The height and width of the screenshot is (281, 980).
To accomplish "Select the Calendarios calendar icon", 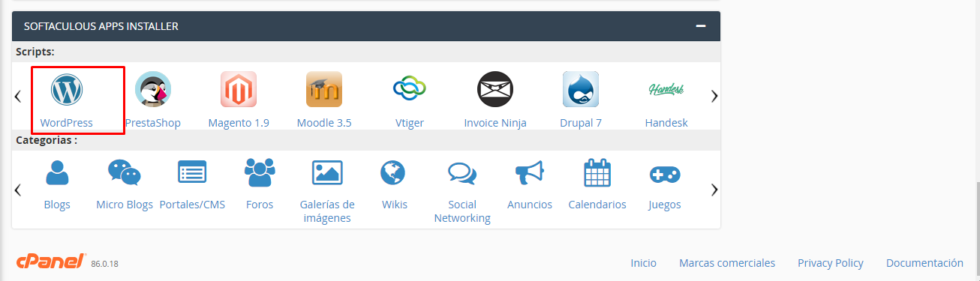I will [597, 173].
